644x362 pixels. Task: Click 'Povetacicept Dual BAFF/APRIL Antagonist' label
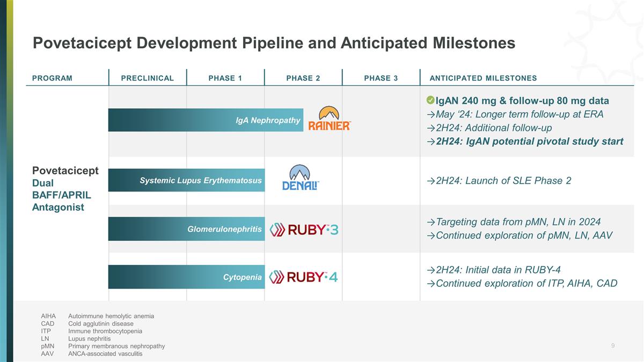pos(65,189)
